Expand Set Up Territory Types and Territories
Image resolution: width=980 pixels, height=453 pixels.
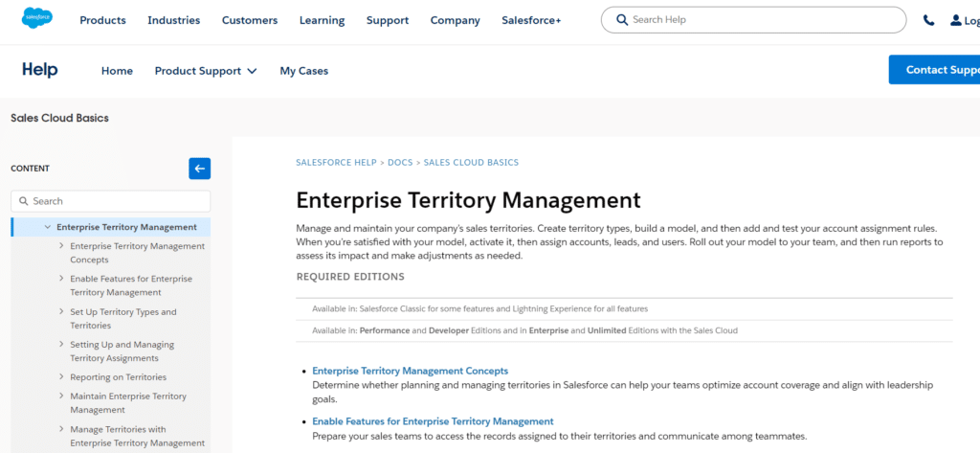point(60,312)
